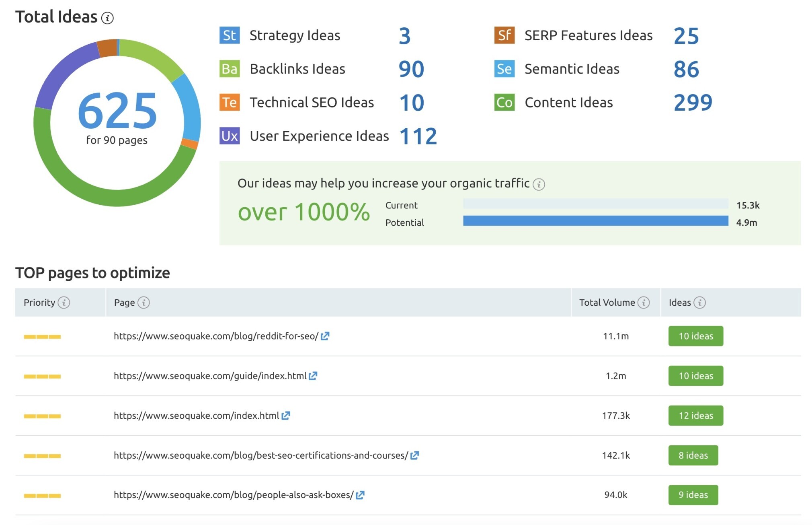Open the people-also-ask-boxes page URL
The height and width of the screenshot is (525, 812).
click(x=234, y=495)
